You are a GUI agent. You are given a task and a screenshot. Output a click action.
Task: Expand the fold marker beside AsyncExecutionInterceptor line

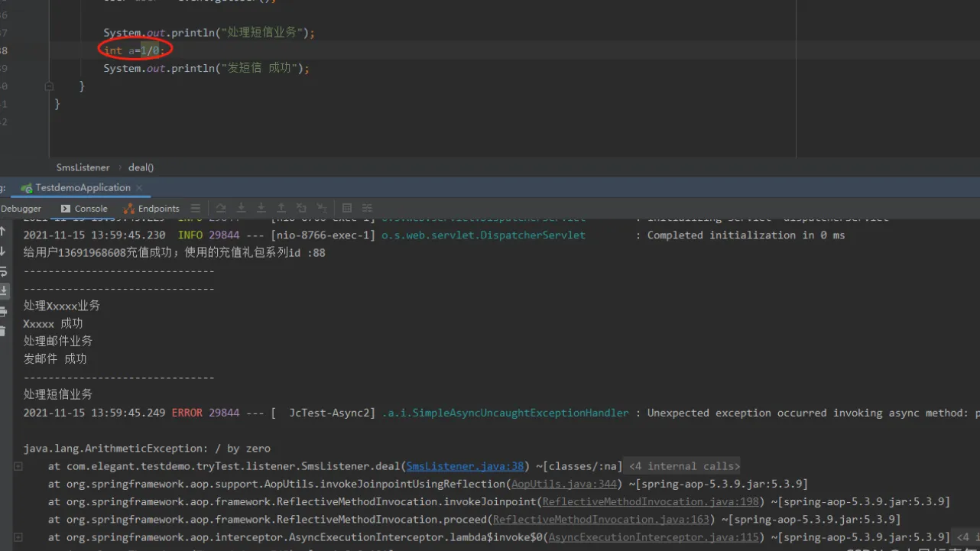coord(18,537)
